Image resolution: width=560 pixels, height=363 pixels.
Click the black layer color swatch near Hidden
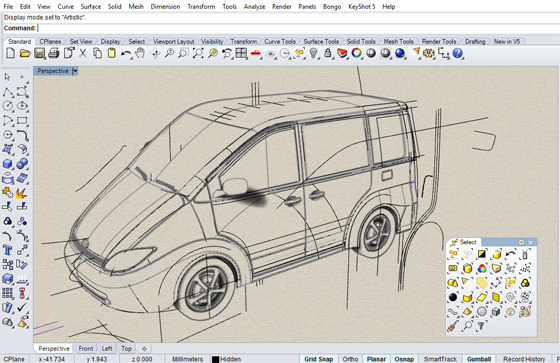coord(215,359)
